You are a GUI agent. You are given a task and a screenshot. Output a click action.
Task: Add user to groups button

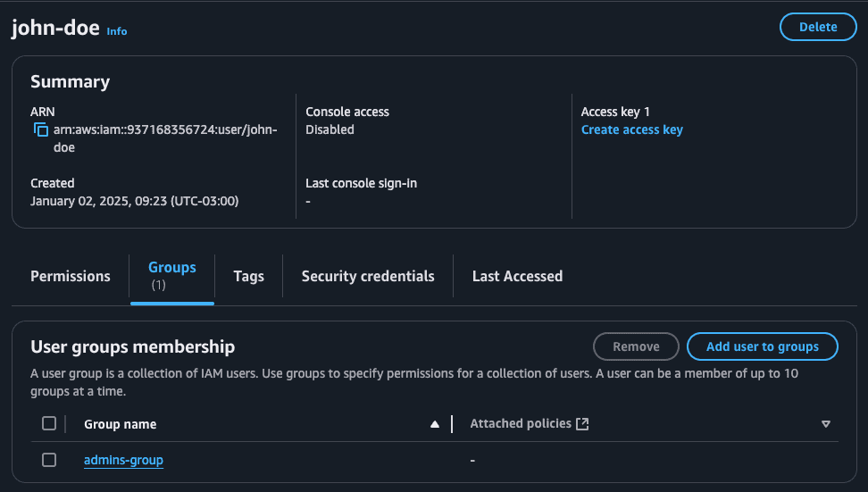pos(763,346)
